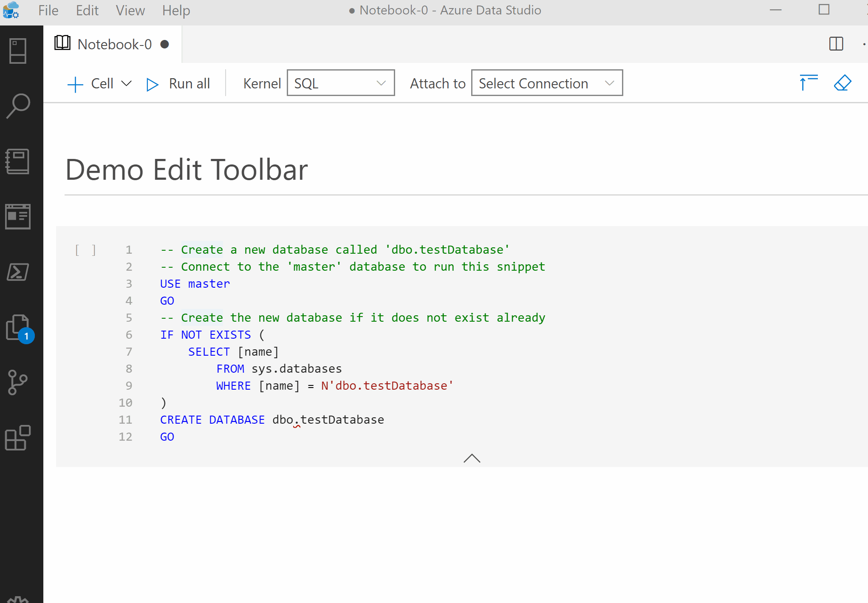Viewport: 868px width, 603px height.
Task: Open the Kernel dropdown showing SQL
Action: point(340,83)
